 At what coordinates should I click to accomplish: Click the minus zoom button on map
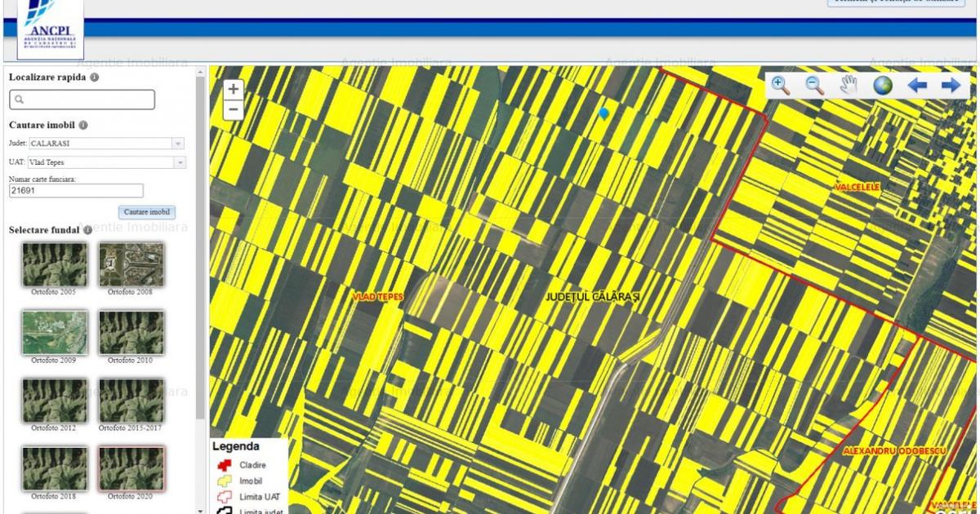click(x=234, y=109)
